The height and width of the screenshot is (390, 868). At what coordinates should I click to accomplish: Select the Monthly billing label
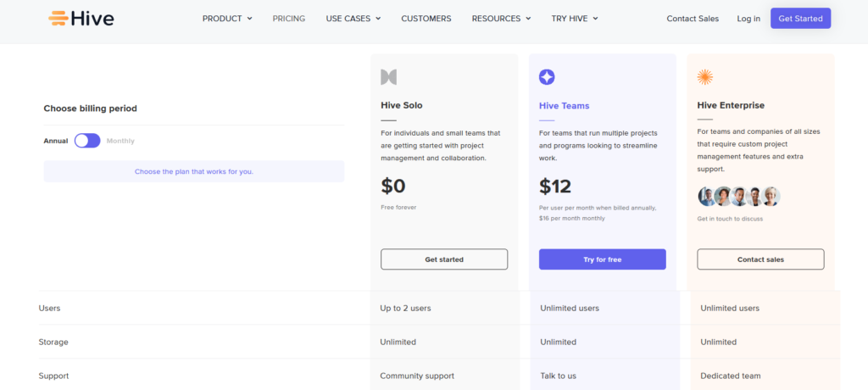(120, 141)
